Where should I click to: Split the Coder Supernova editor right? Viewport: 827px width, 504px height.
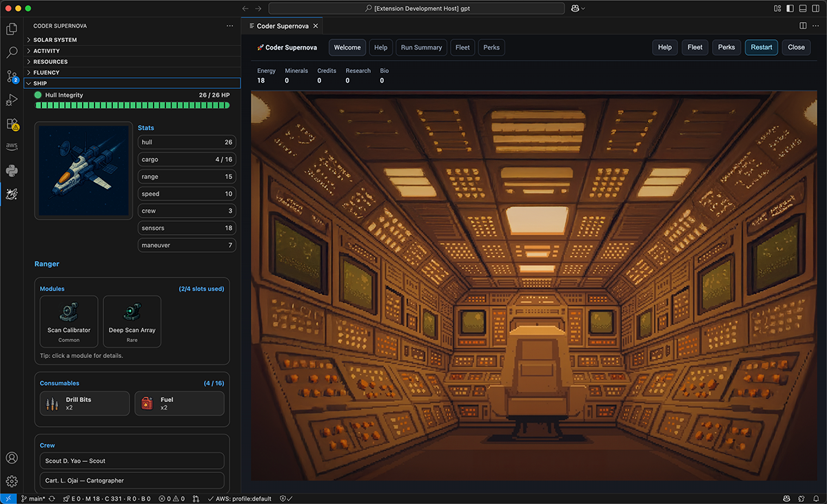click(x=803, y=25)
